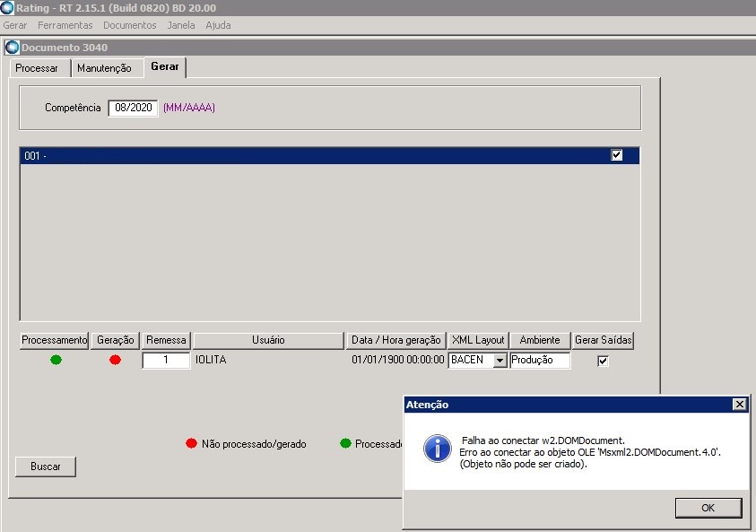This screenshot has height=532, width=756.
Task: Close the Atenção dialog with X
Action: pyautogui.click(x=740, y=405)
